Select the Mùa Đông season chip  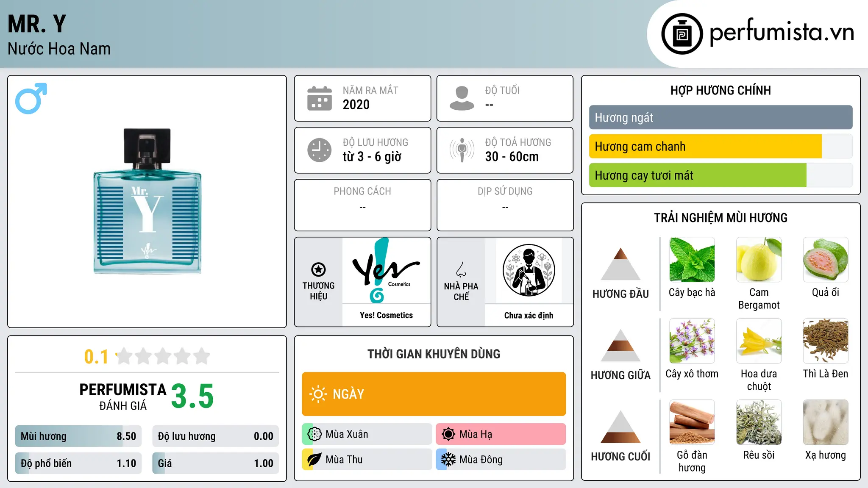(x=501, y=460)
